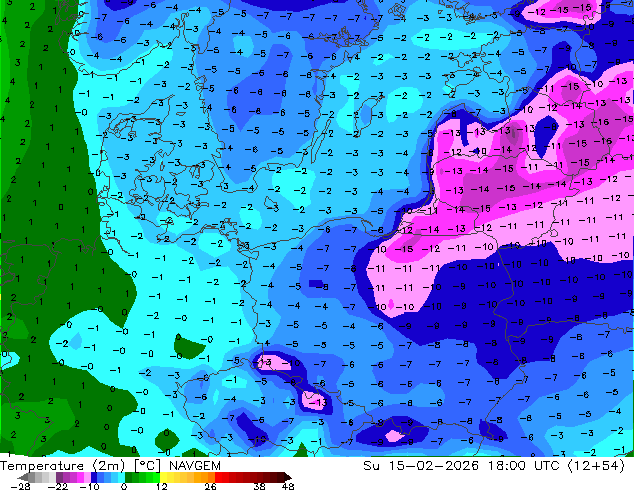Click the "-22" legend scale label

(x=57, y=486)
